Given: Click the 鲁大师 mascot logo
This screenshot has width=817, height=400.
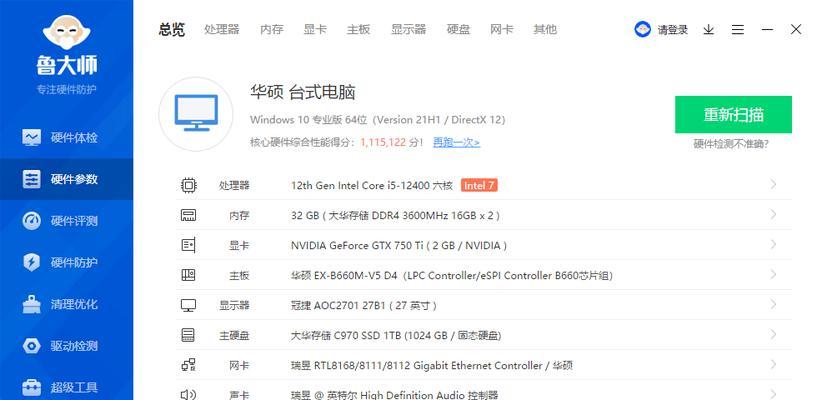Looking at the screenshot, I should (66, 32).
